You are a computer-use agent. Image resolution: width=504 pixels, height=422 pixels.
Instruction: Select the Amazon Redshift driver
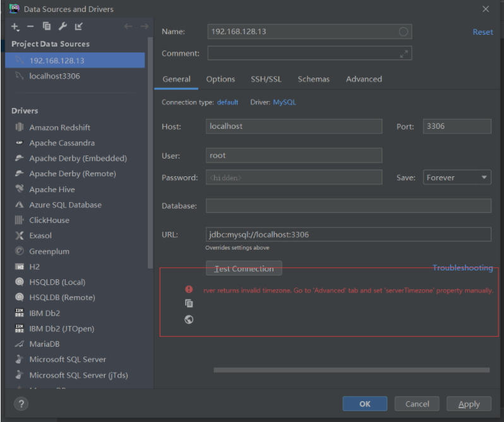60,127
